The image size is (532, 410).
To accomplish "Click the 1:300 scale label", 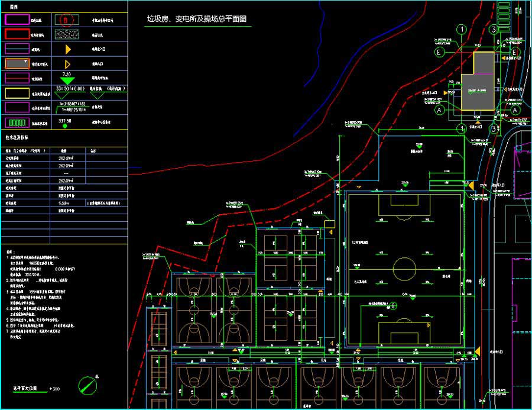I will (55, 389).
